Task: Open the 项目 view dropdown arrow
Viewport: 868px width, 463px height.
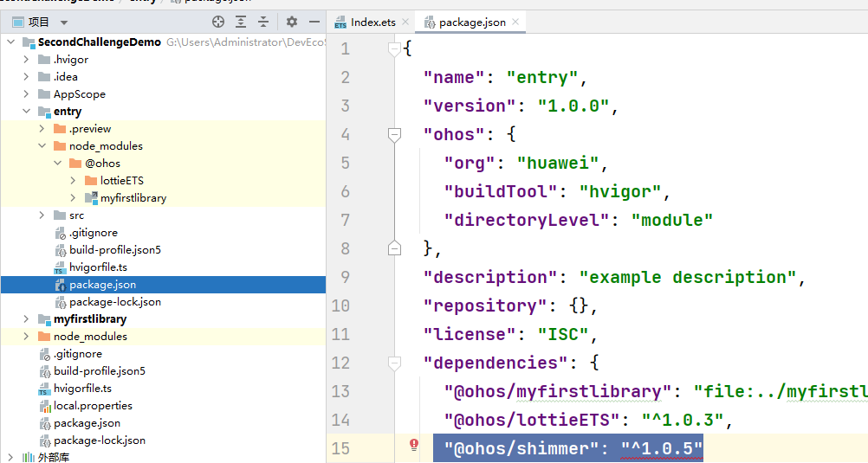Action: tap(64, 23)
